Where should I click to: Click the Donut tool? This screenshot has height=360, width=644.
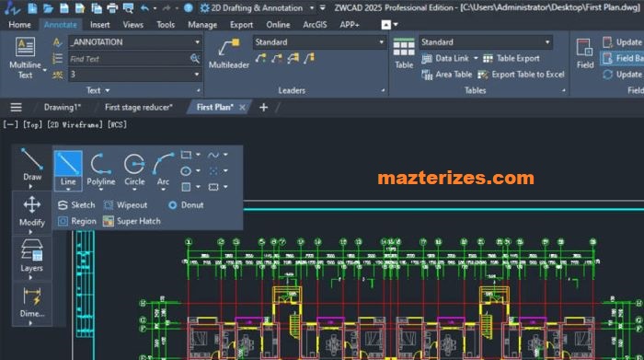(x=186, y=205)
